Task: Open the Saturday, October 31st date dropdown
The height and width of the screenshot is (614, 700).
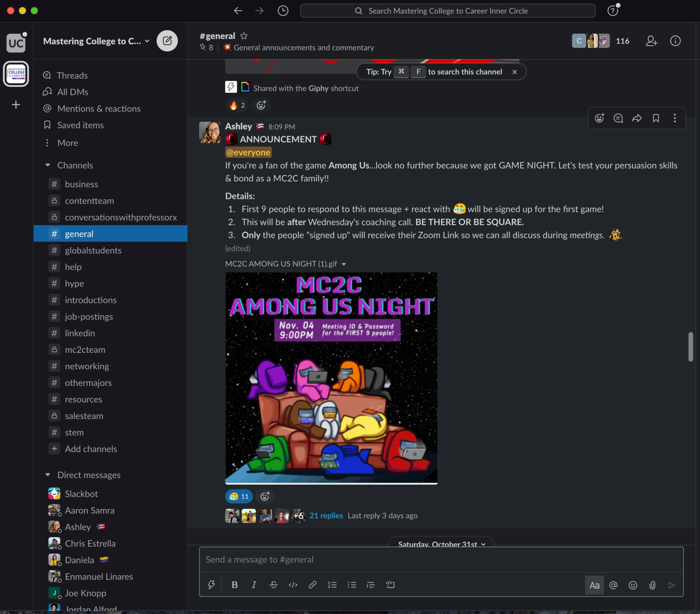Action: tap(441, 544)
